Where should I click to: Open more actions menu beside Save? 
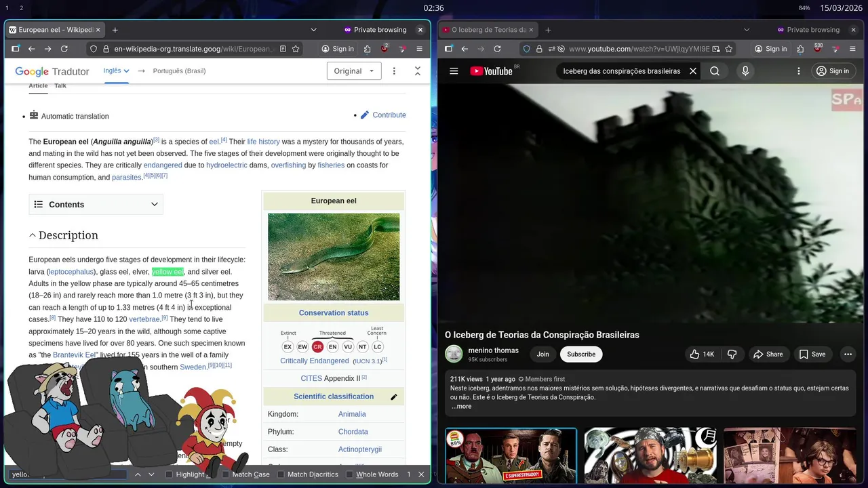848,354
